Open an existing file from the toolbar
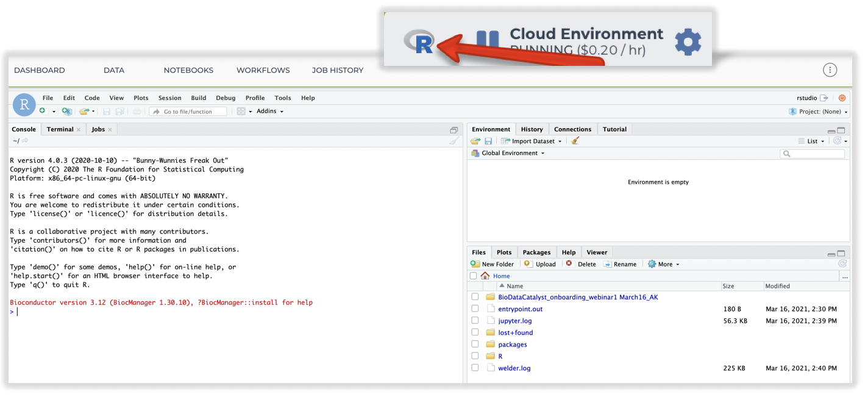This screenshot has width=868, height=405. coord(84,111)
